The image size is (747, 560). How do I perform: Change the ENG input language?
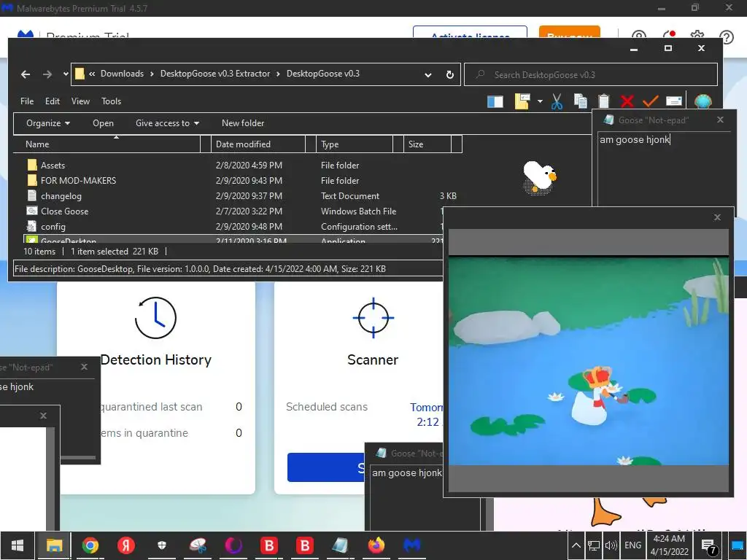pyautogui.click(x=632, y=545)
